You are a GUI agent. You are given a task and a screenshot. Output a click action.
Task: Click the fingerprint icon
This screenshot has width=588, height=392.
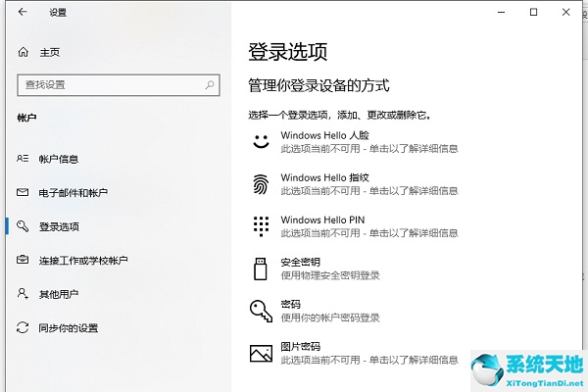point(261,184)
